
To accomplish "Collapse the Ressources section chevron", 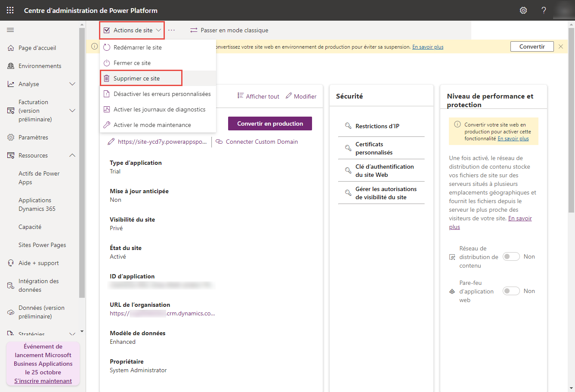I will [72, 155].
